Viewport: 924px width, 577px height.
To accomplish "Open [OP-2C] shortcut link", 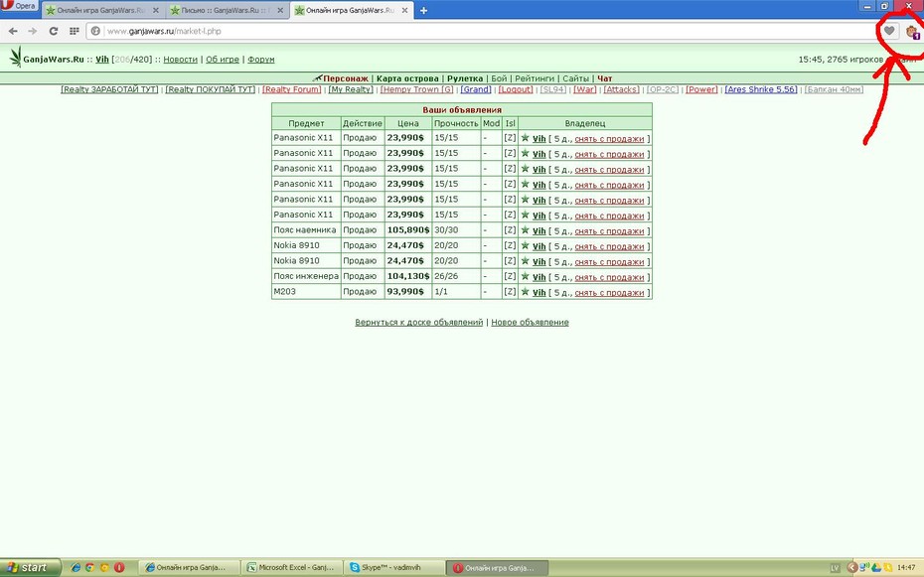I will (663, 89).
